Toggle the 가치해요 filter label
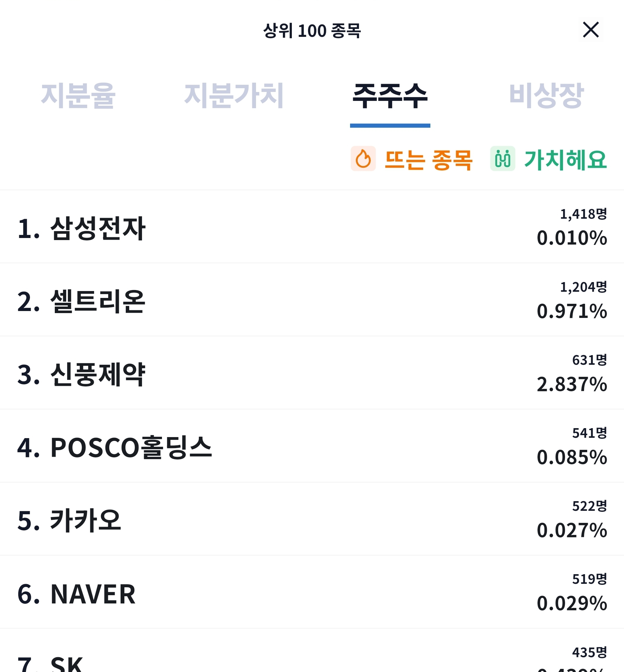 [x=565, y=160]
